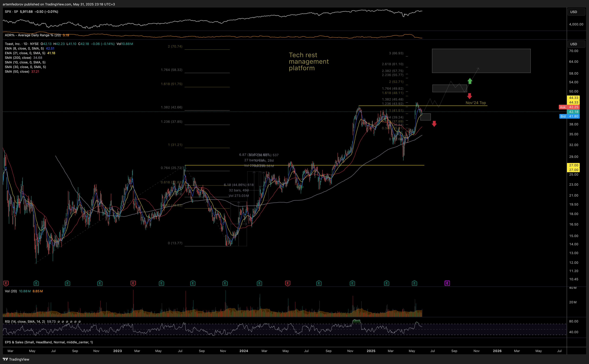Click the 2026 label on time axis
589x364 pixels.
coord(497,351)
